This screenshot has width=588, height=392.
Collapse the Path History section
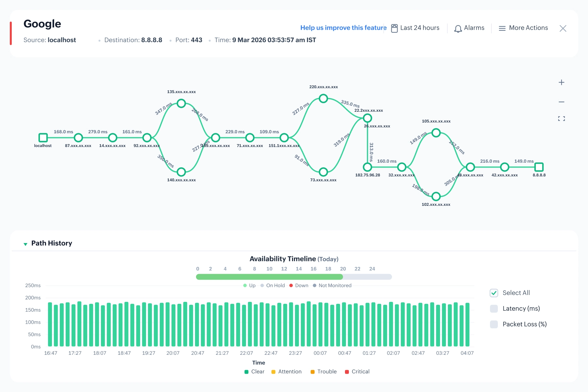[x=25, y=244]
